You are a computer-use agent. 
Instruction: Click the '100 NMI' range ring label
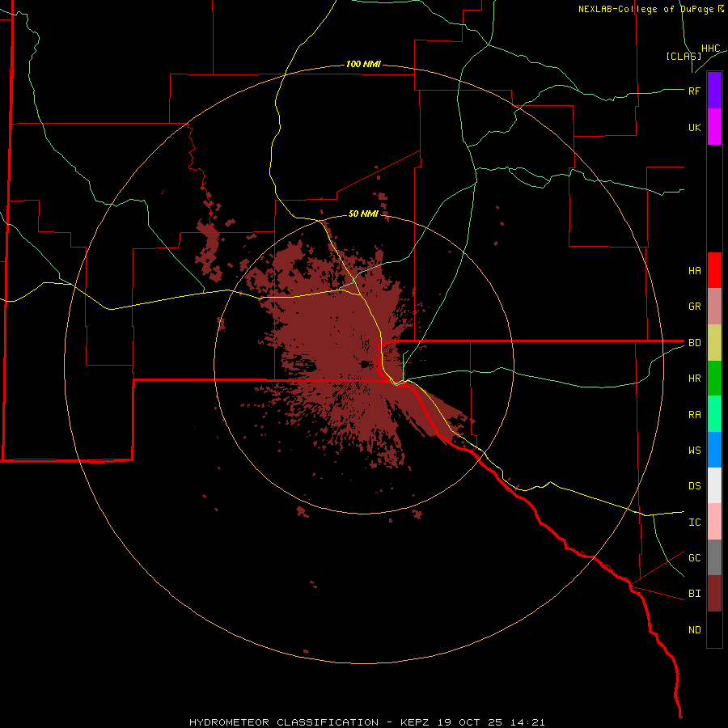[363, 64]
